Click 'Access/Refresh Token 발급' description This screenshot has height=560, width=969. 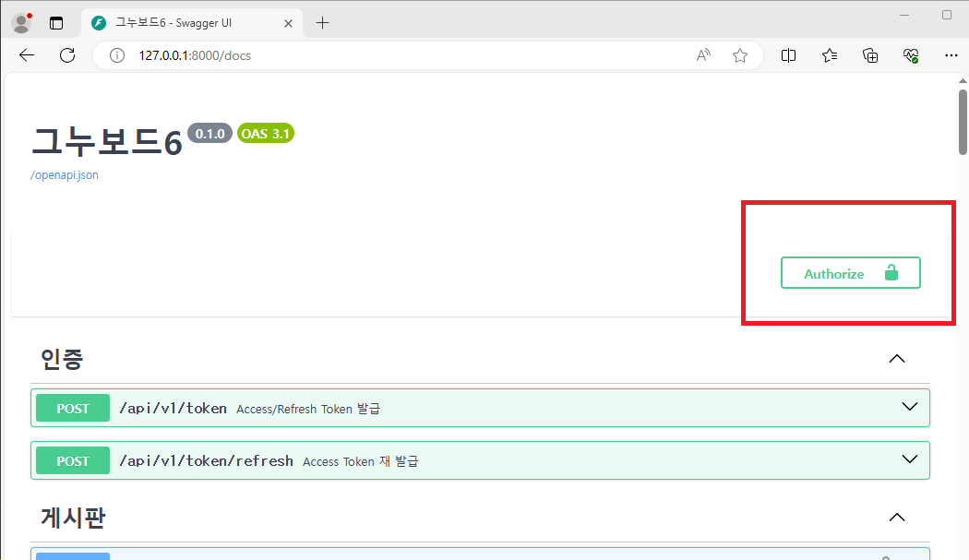coord(308,409)
